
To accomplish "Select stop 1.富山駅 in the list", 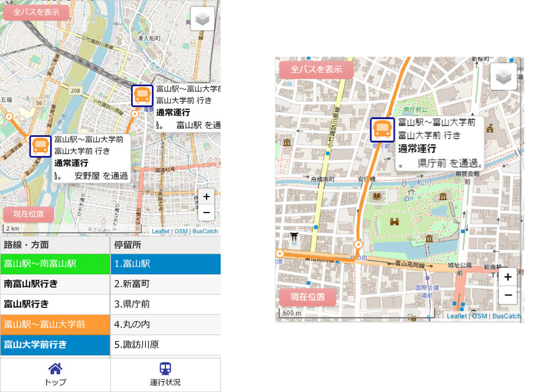I will tap(165, 264).
